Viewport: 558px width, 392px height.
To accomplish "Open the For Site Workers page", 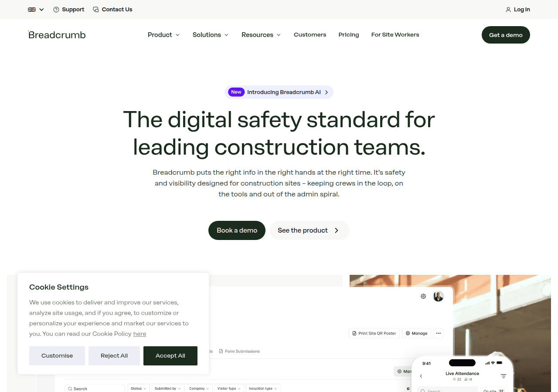I will (395, 35).
